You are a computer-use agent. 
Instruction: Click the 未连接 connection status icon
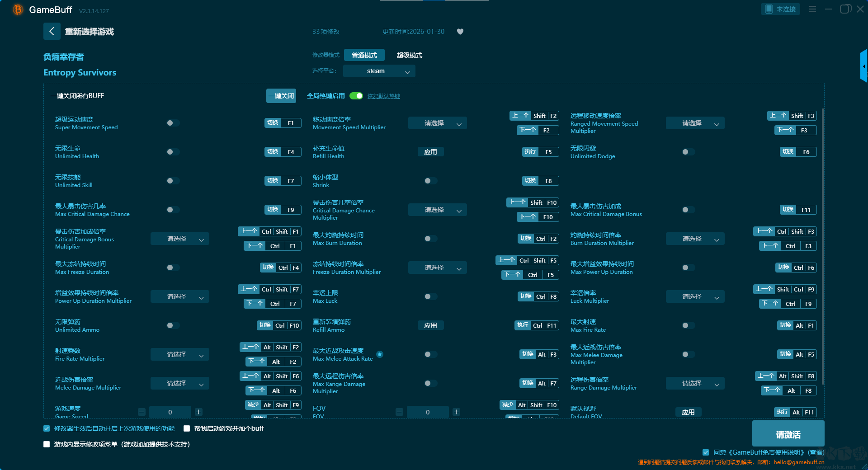pos(769,9)
